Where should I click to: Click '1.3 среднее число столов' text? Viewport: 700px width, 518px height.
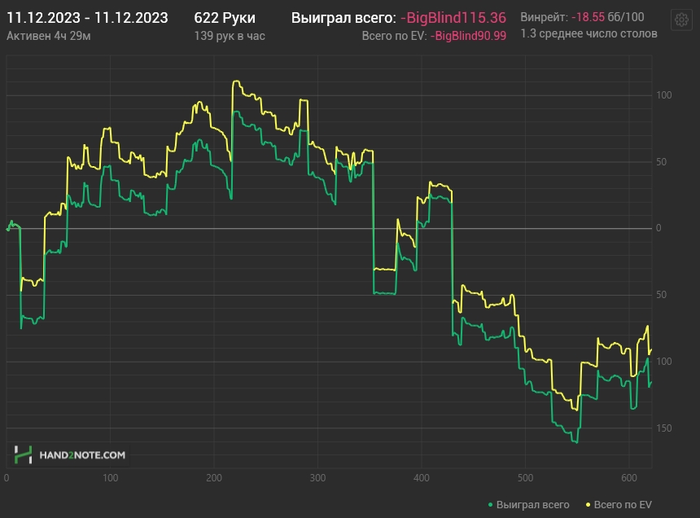[x=589, y=34]
